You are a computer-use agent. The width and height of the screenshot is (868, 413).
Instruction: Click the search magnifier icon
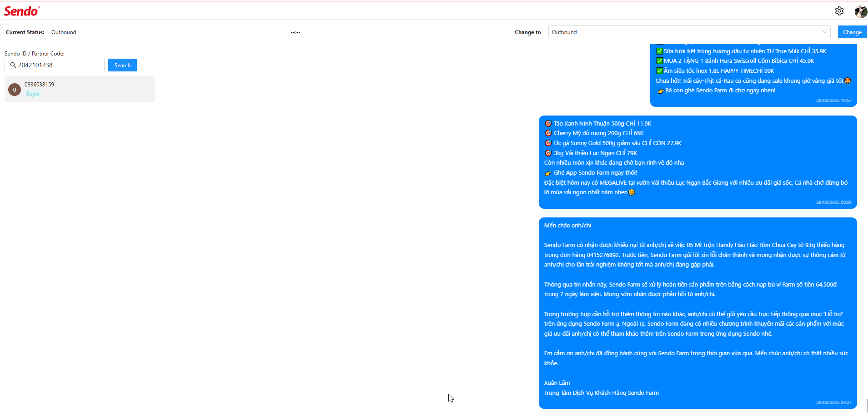click(13, 65)
